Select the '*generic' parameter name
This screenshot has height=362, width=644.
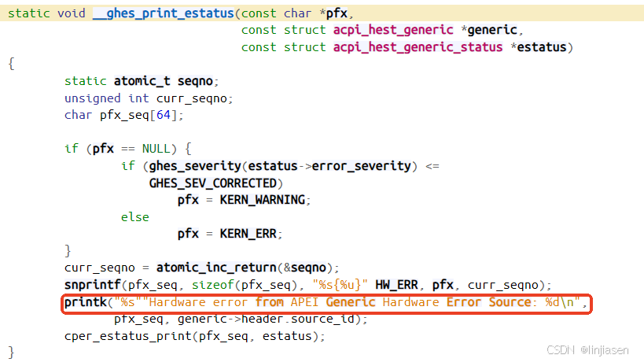[489, 30]
